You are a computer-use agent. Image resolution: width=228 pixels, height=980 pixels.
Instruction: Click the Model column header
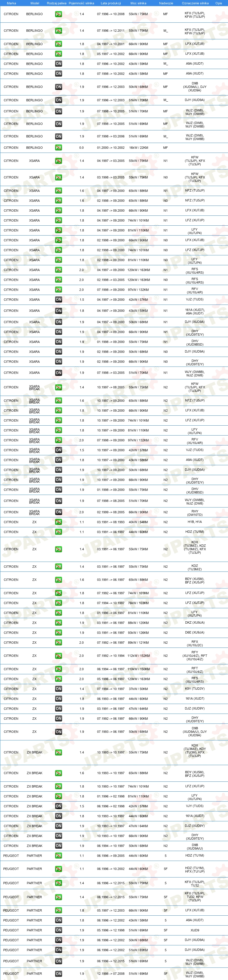coord(35,3)
